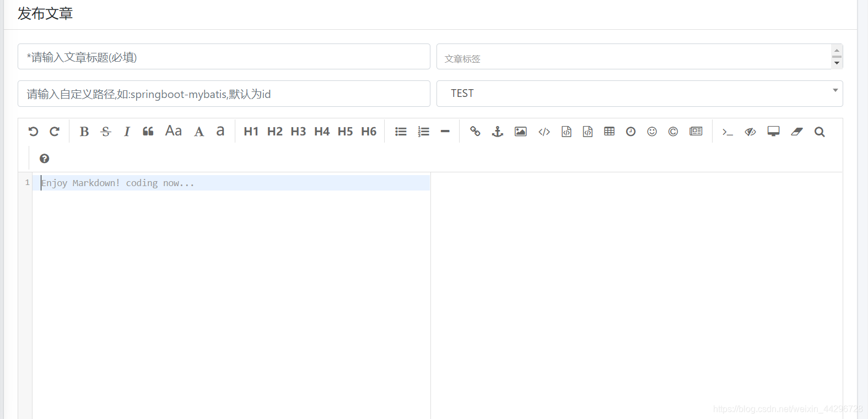
Task: Open the editor help dialog
Action: (45, 159)
